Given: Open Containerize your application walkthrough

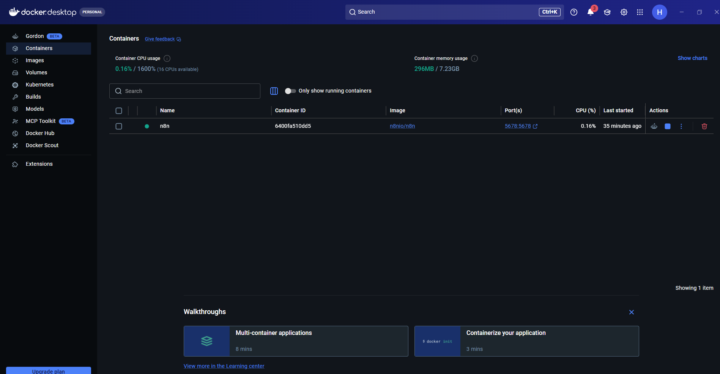Looking at the screenshot, I should [527, 341].
